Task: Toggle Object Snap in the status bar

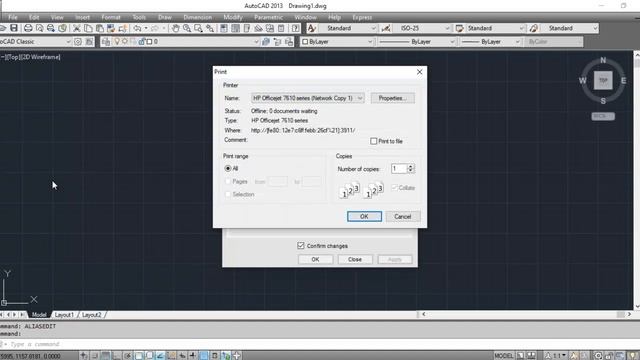Action: [x=139, y=356]
